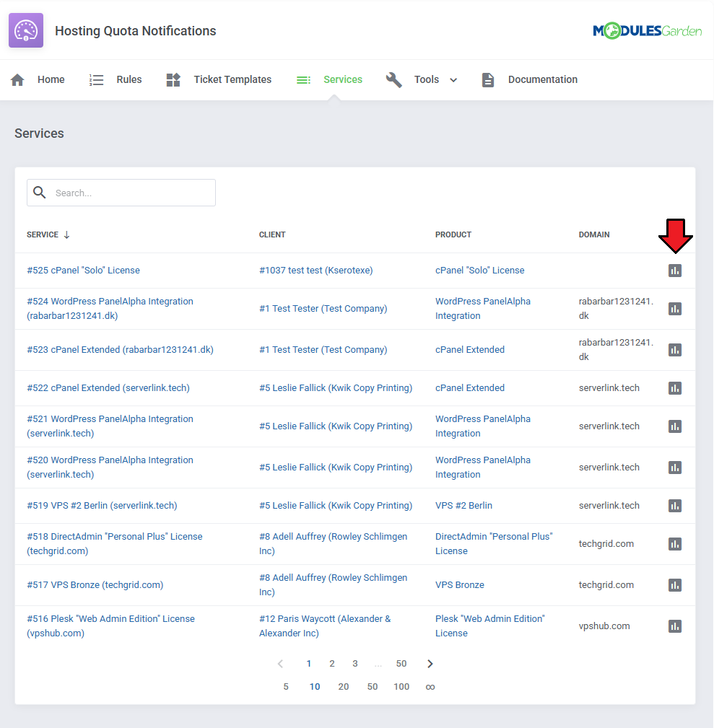This screenshot has width=714, height=728.
Task: Click the ModulesGarden logo
Action: pyautogui.click(x=647, y=30)
